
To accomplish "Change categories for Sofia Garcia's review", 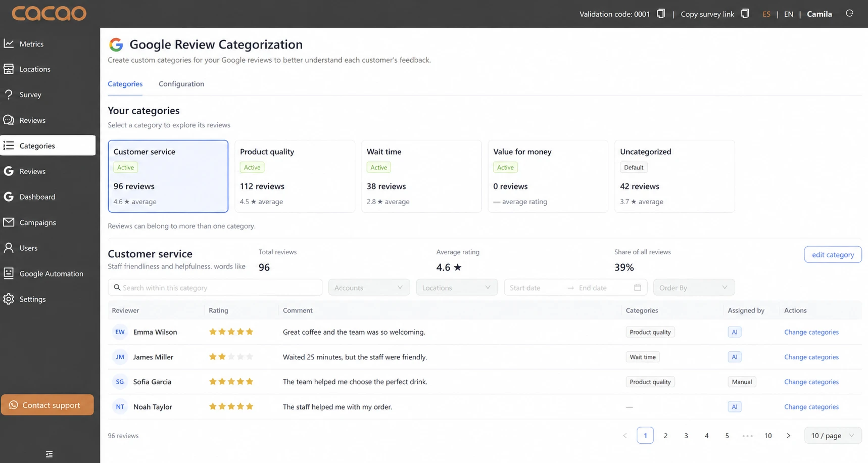I will click(x=811, y=382).
